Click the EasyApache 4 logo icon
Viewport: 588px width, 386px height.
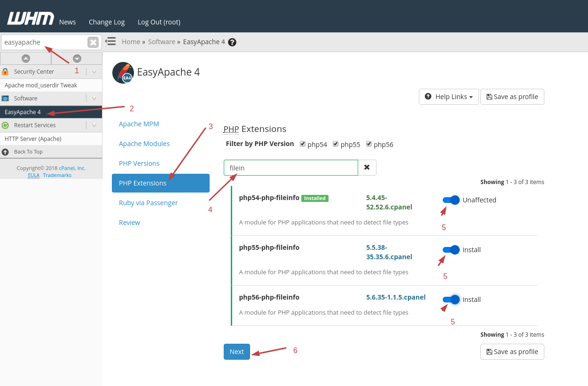(123, 72)
